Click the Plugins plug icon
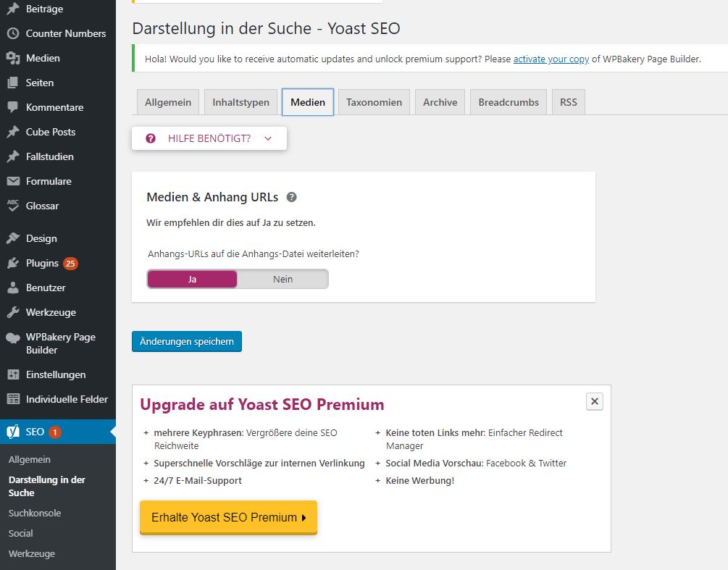 pos(13,263)
